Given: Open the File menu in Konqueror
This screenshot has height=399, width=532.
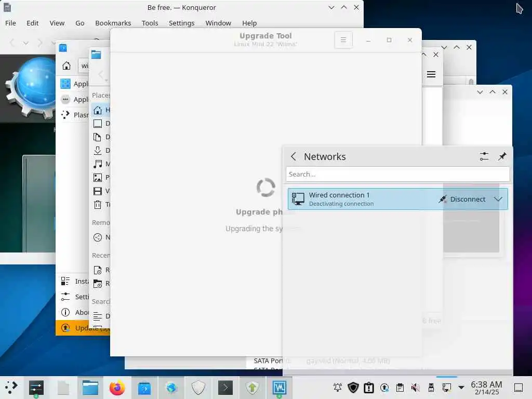Looking at the screenshot, I should pyautogui.click(x=10, y=23).
